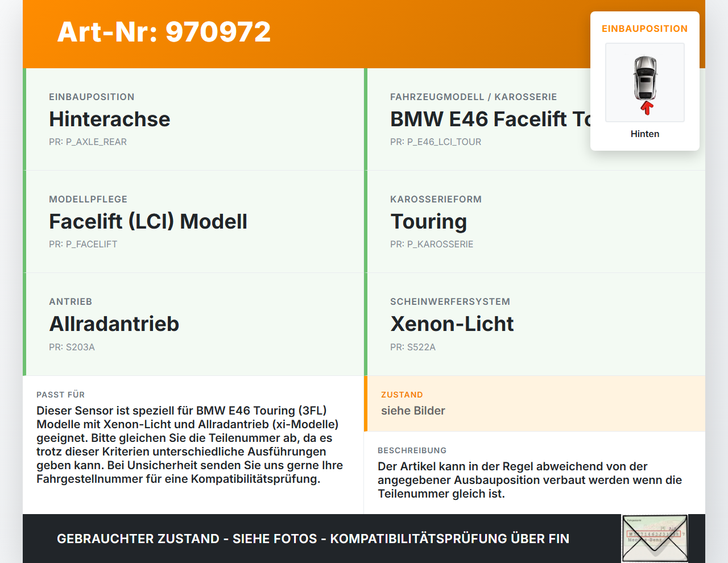Screen dimensions: 728x563
Task: Click the PR code S203A
Action: [x=72, y=347]
